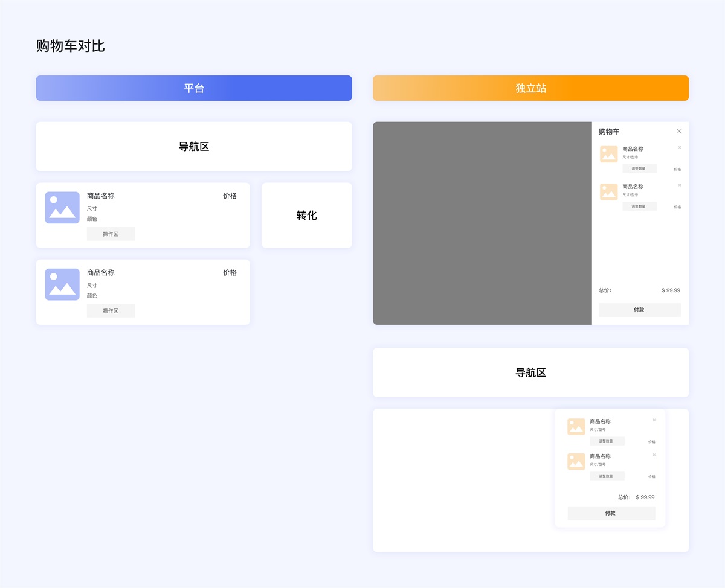Click the gray overlay mask beside drawer cart

482,223
